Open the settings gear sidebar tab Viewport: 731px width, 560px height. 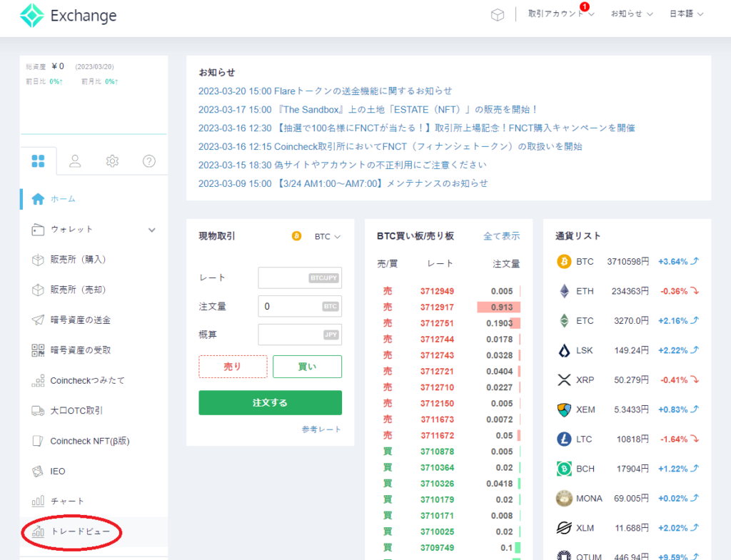pyautogui.click(x=112, y=161)
